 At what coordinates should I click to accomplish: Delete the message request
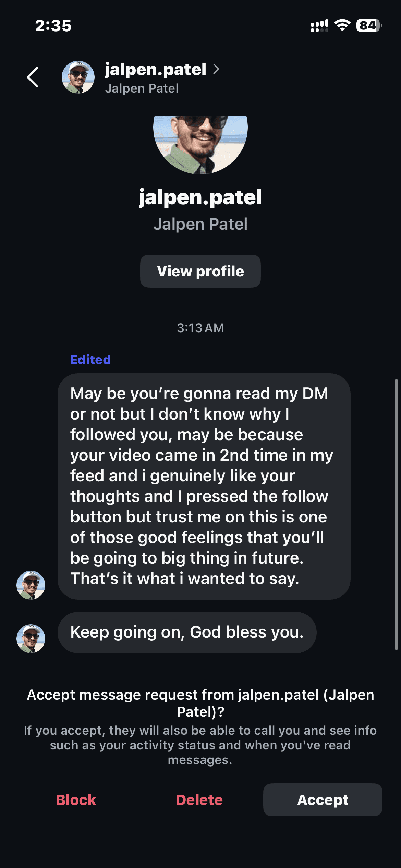[x=199, y=800]
